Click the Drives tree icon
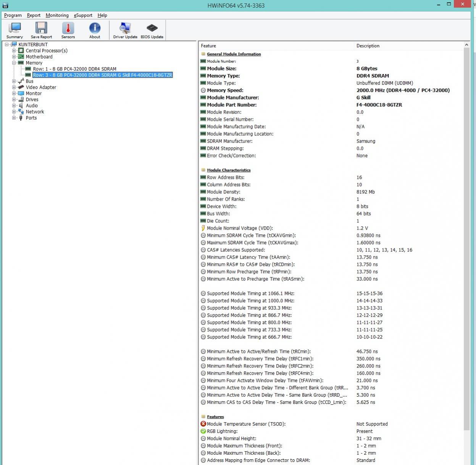 click(x=21, y=99)
